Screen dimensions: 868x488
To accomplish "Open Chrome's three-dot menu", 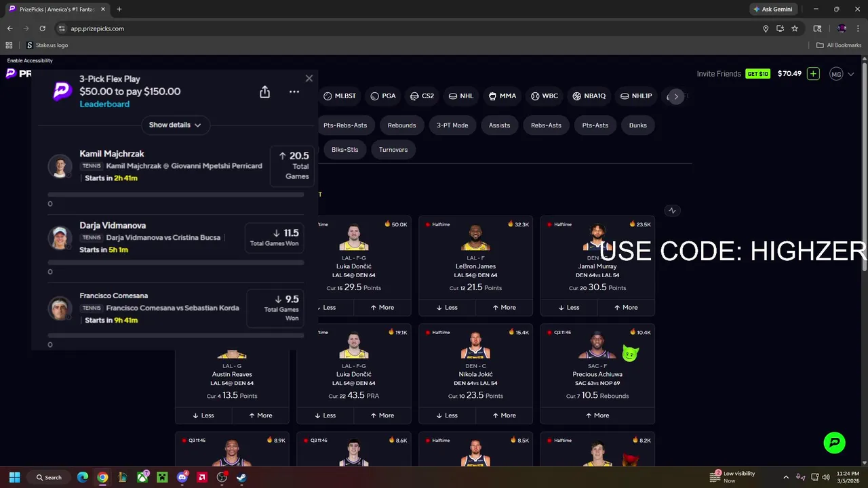I will tap(859, 28).
